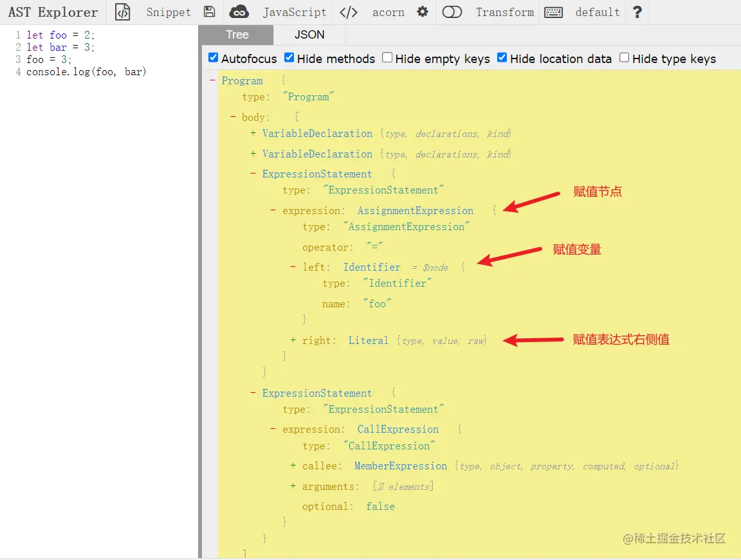
Task: Click the left Identifier node name
Action: click(372, 267)
